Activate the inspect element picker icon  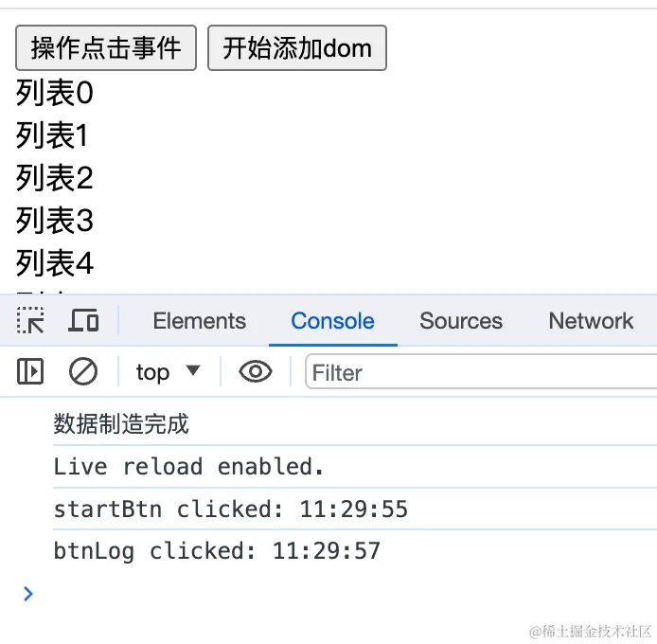click(x=30, y=321)
